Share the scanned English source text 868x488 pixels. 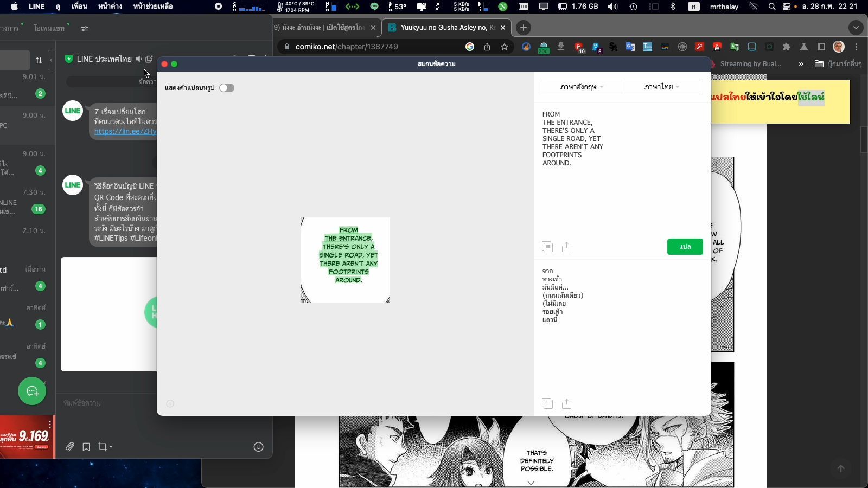[x=566, y=247]
